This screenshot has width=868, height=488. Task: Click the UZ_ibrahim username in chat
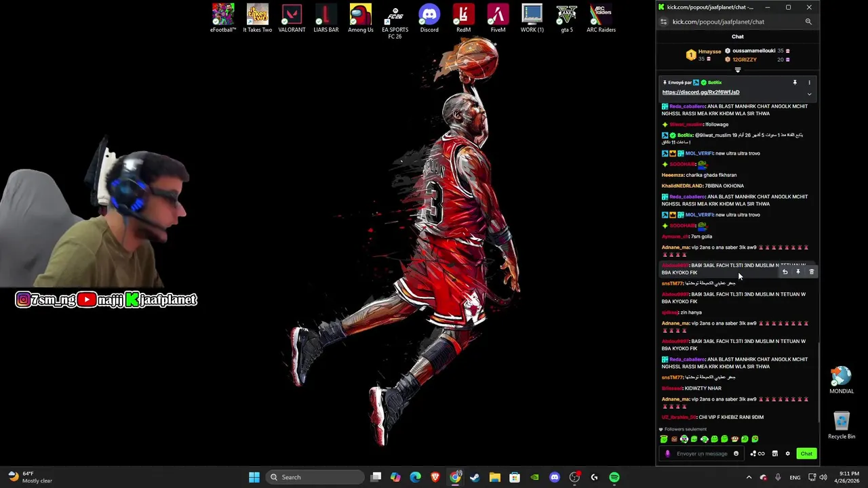click(x=679, y=418)
